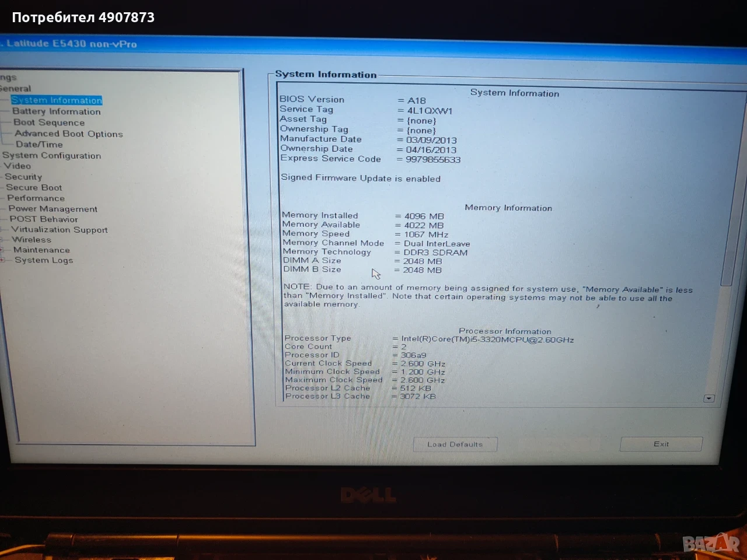Viewport: 747px width, 560px height.
Task: Select the Virtualization Support category
Action: [60, 230]
